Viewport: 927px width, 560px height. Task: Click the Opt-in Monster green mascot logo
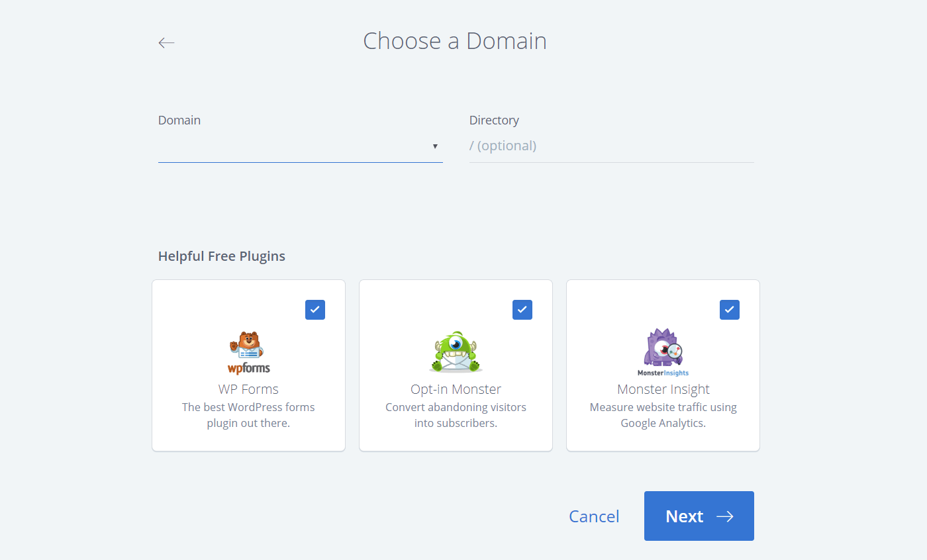click(x=456, y=352)
